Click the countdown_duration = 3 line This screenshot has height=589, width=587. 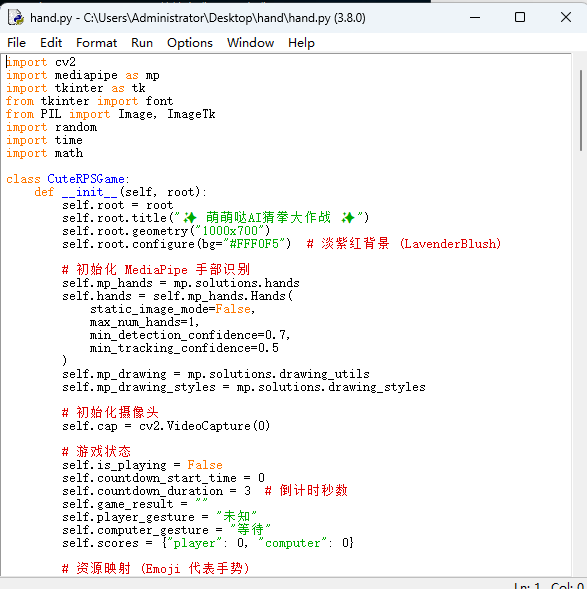(156, 491)
